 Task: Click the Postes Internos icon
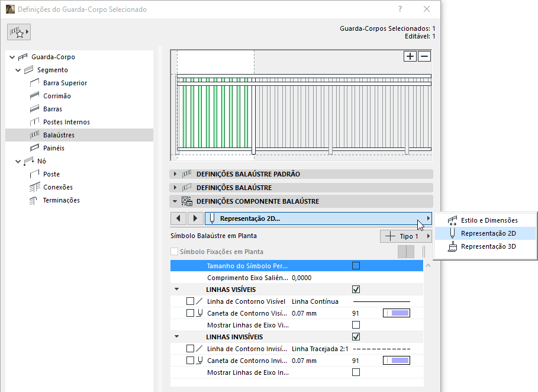click(x=35, y=122)
